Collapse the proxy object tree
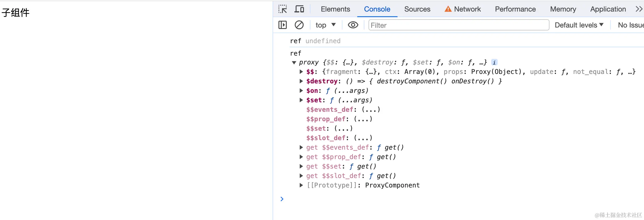 (x=294, y=62)
